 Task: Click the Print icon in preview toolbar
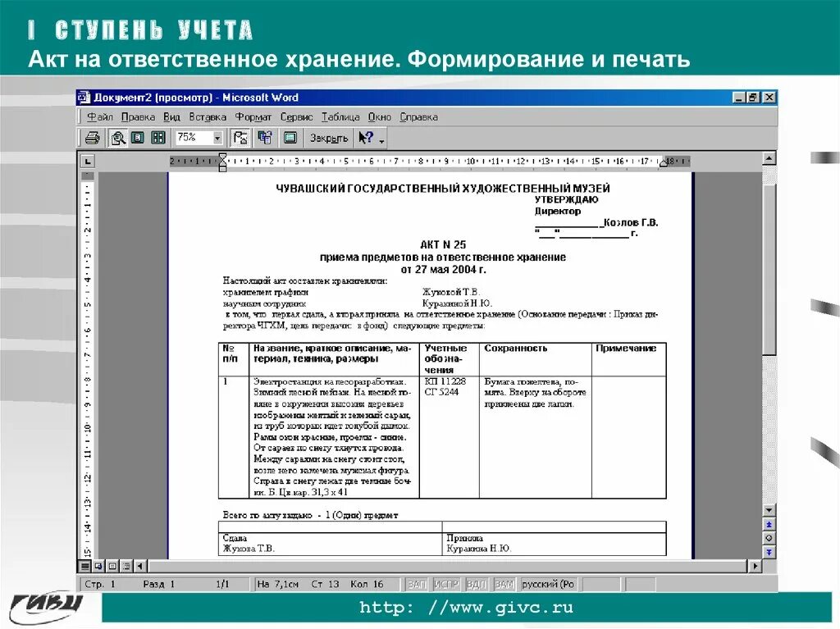(x=92, y=139)
